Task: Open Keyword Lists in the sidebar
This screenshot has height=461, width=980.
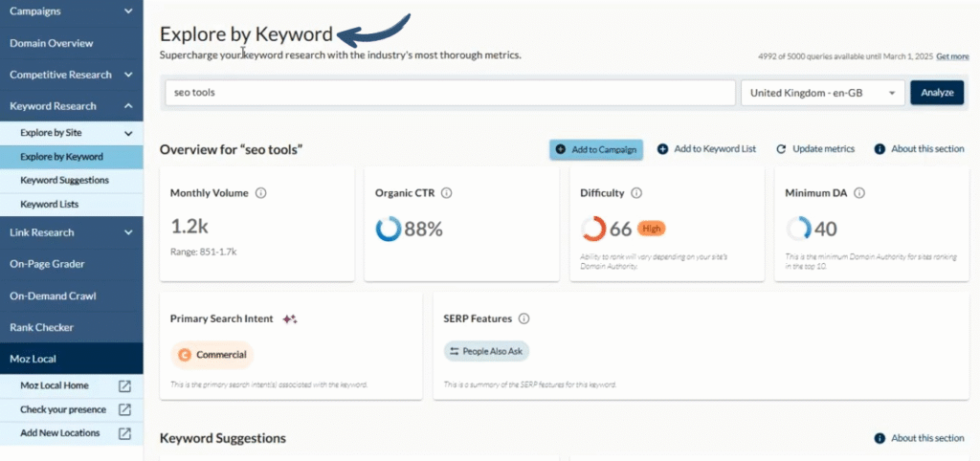Action: pos(71,205)
